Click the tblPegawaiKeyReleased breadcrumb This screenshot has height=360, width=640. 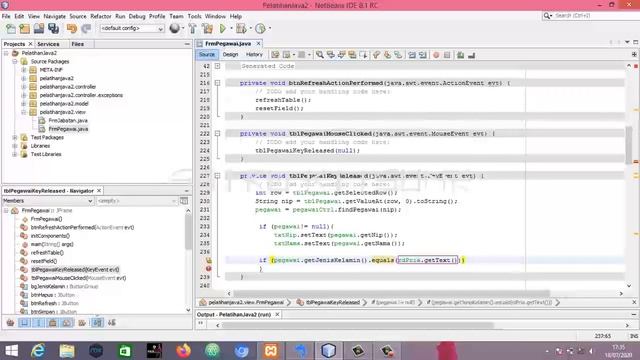[332, 302]
